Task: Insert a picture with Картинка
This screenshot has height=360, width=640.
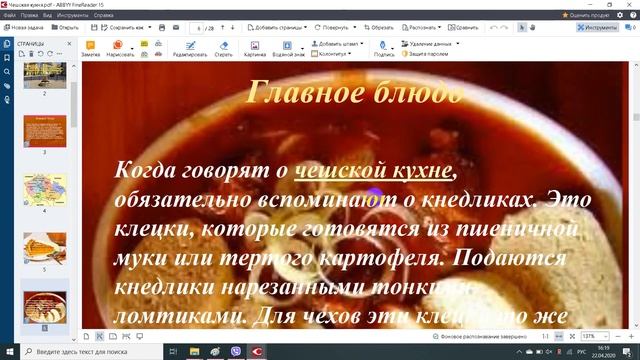Action: pyautogui.click(x=255, y=49)
